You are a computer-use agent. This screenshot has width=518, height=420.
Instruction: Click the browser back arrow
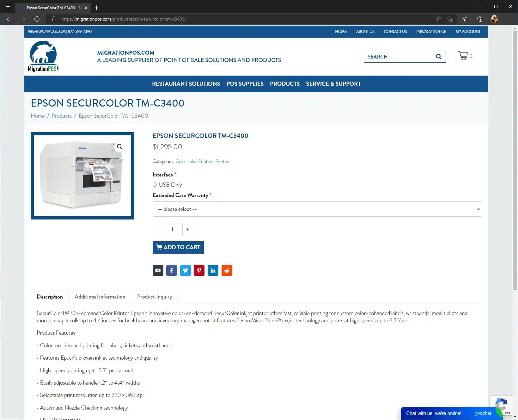(9, 19)
